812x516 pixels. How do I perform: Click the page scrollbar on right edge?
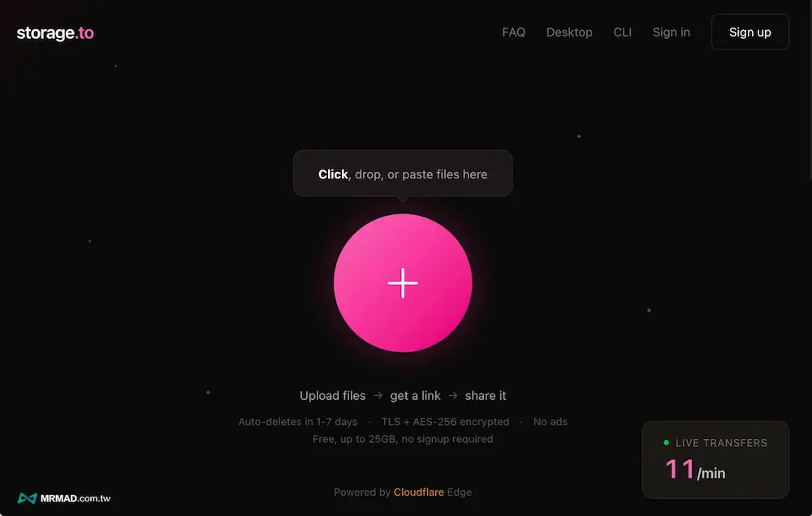click(810, 91)
